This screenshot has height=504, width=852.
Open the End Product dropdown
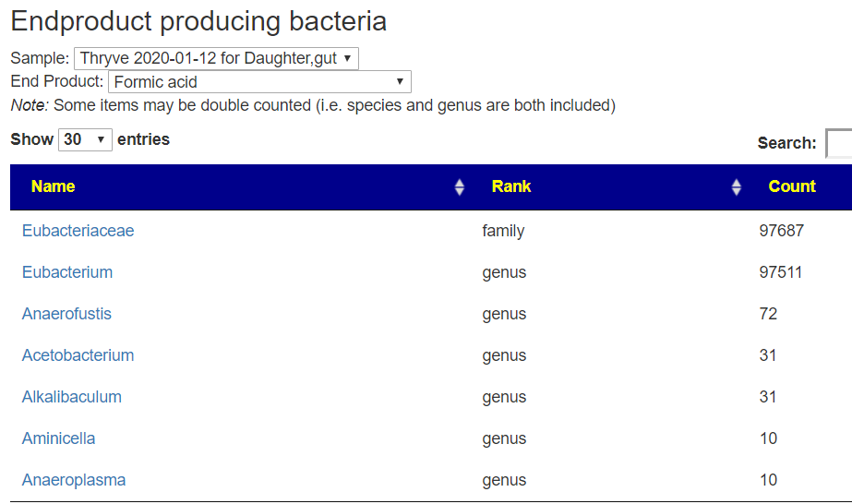click(259, 82)
